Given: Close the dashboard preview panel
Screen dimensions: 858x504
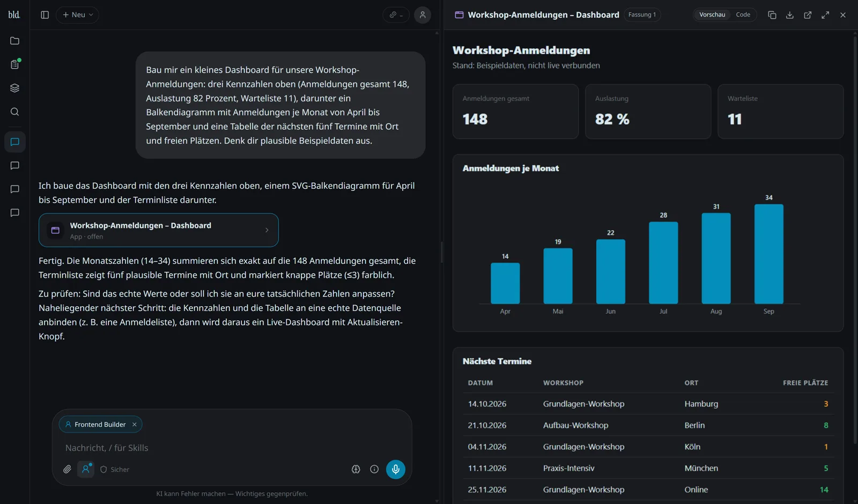Looking at the screenshot, I should point(843,15).
